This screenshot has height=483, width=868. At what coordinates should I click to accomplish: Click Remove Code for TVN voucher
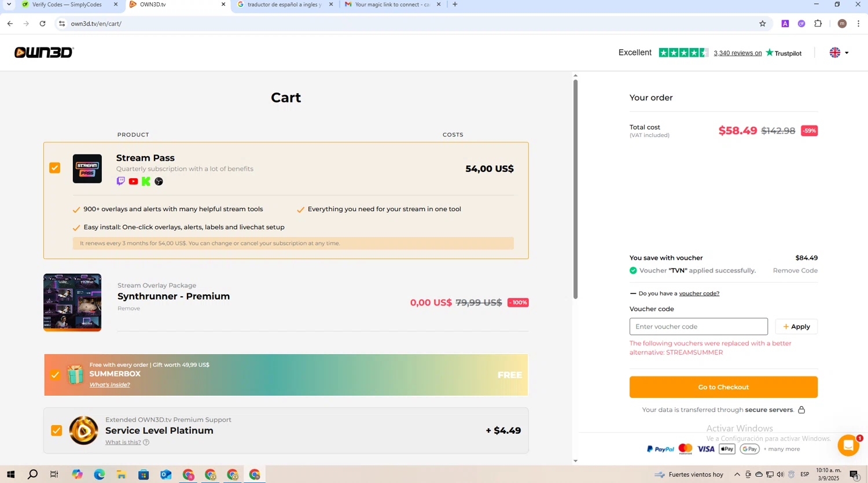click(x=795, y=271)
